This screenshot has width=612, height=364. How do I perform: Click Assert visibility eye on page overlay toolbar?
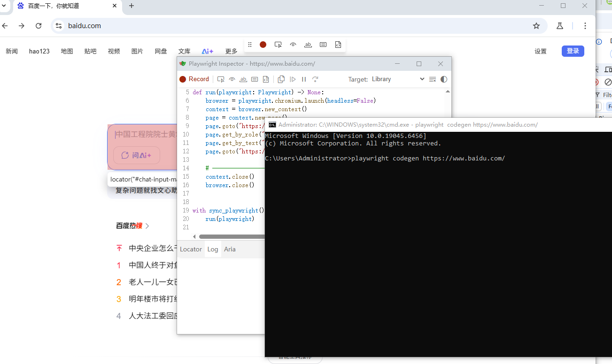pos(293,45)
